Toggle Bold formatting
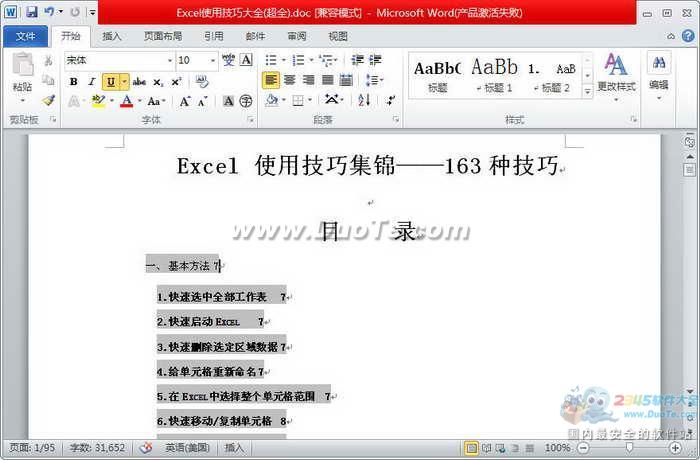Image resolution: width=700 pixels, height=460 pixels. coord(74,81)
